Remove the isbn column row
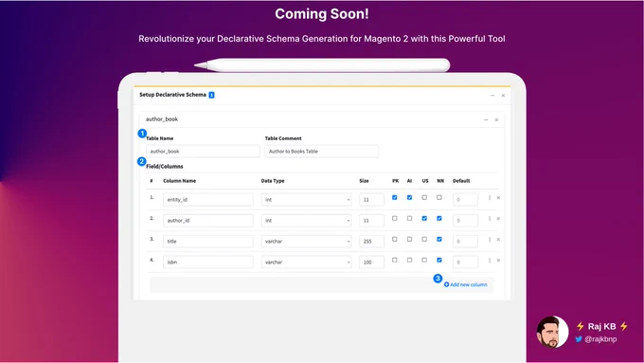Screen dimensions: 644x363 [498, 261]
